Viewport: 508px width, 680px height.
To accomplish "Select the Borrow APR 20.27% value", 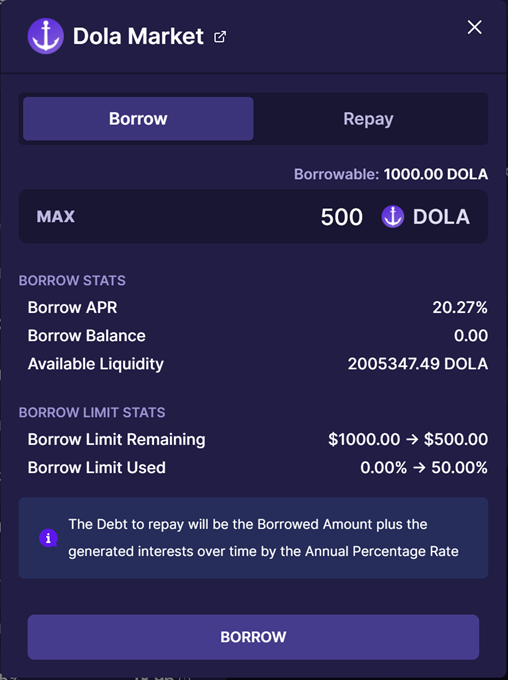I will pyautogui.click(x=460, y=307).
